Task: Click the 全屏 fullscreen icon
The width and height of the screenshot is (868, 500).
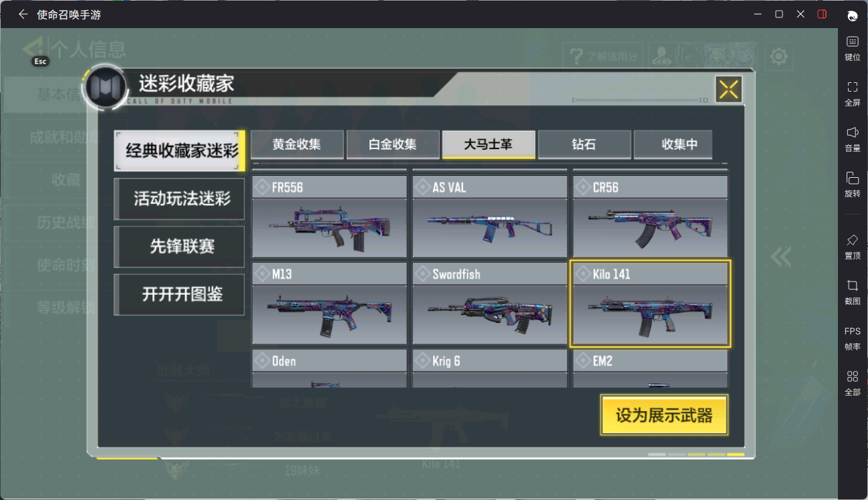Action: coord(852,94)
